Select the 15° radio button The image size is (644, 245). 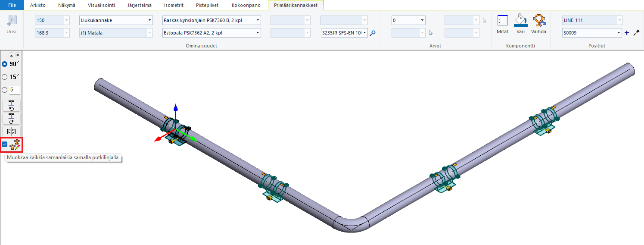coord(5,77)
